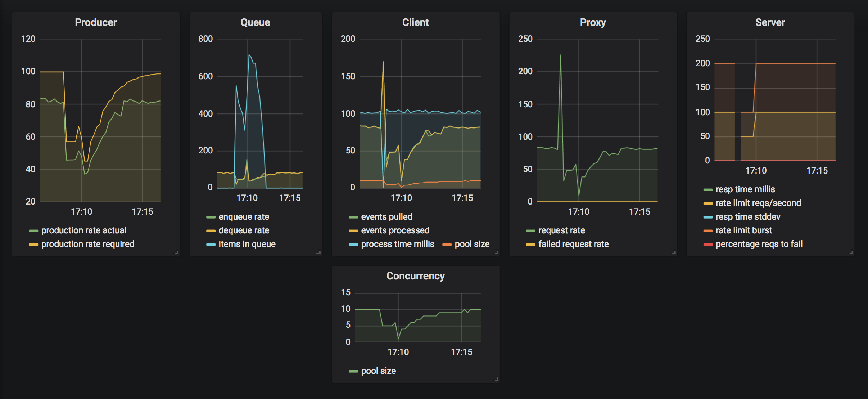
Task: Click the 'pool size' color swatch in the Client legend
Action: (447, 245)
